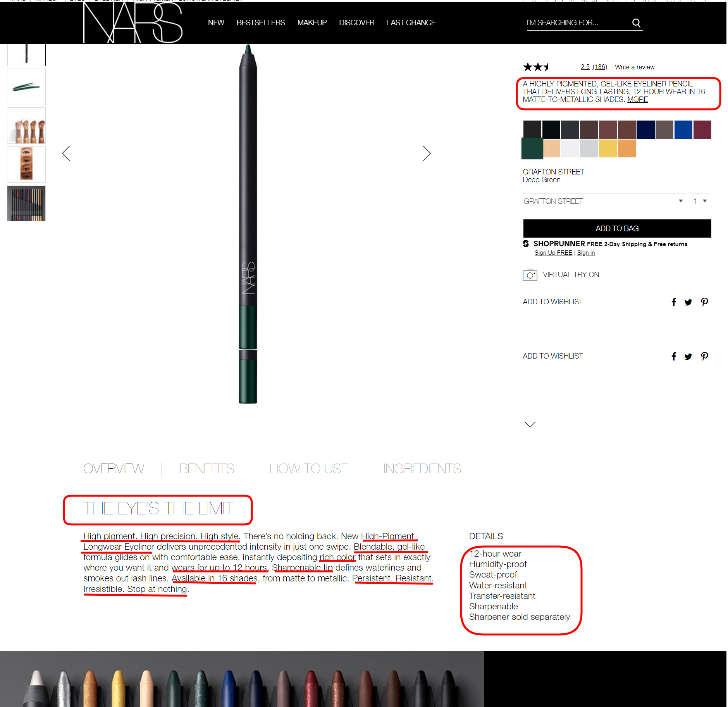Click the upper ADD TO WISHLIST link
Viewport: 728px width, 707px height.
pos(552,302)
